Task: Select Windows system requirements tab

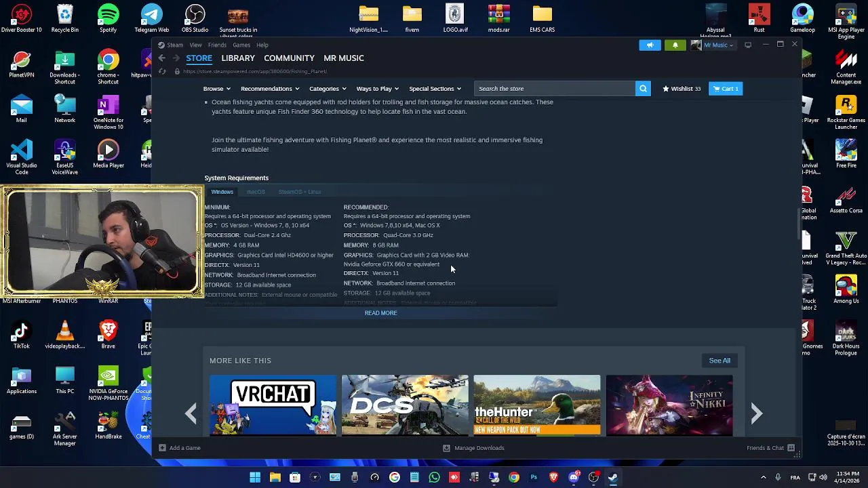Action: 222,192
